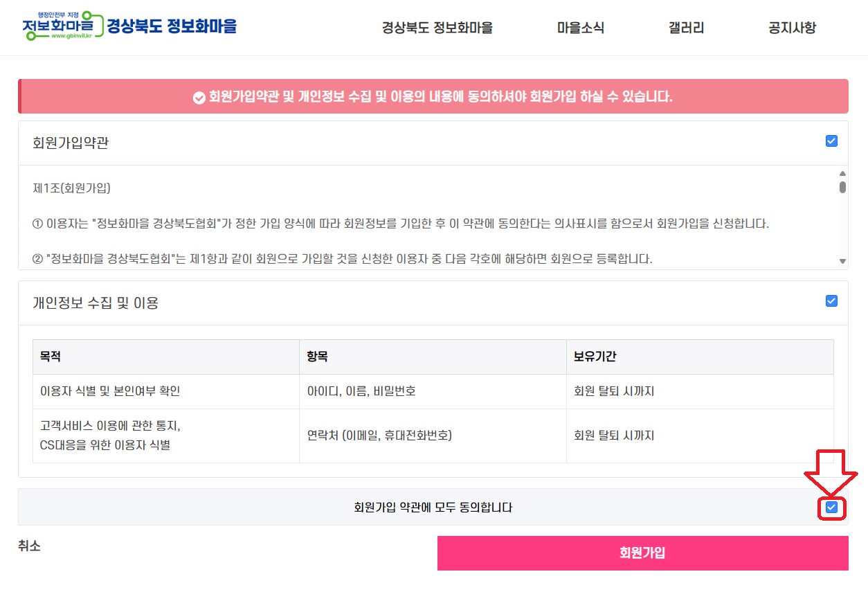Open the 경상북도 정보화마을 menu
The height and width of the screenshot is (601, 868).
coord(437,28)
